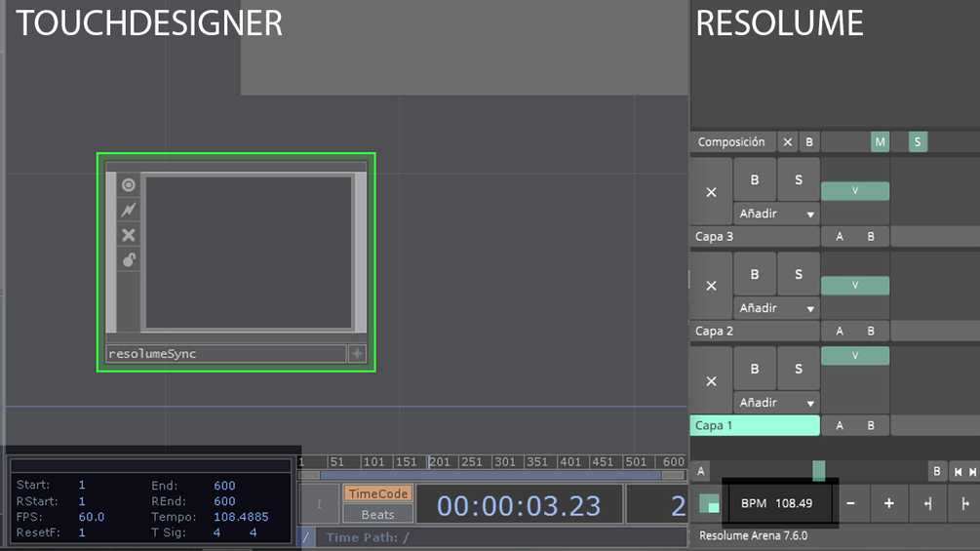Screen dimensions: 980x551
Task: Snap crossfader to side A with skip-back icon
Action: (958, 472)
